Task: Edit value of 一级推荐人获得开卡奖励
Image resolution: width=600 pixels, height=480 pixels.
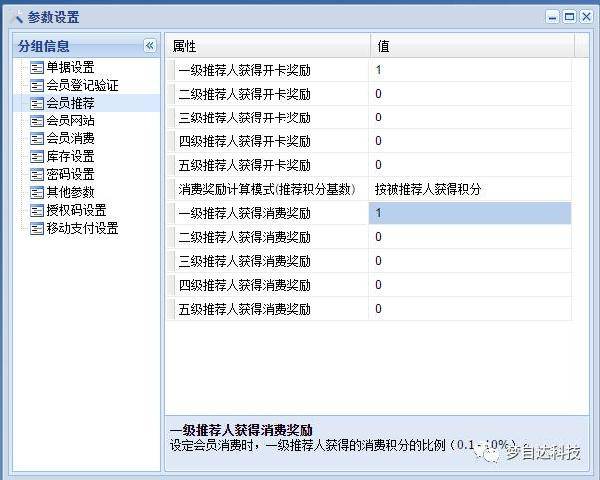Action: coord(470,70)
